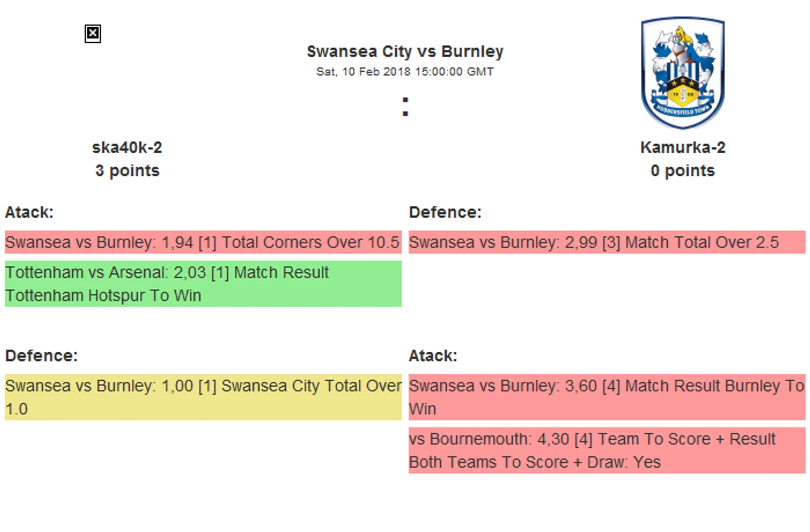Click the Atack heading under ska40k-2
This screenshot has height=532, width=810.
29,212
